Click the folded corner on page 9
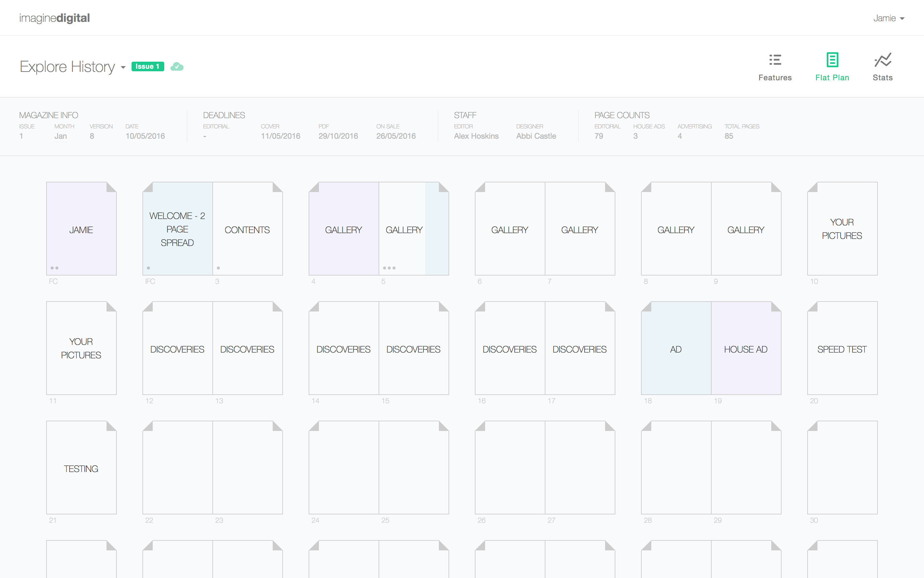This screenshot has height=578, width=924. tap(776, 187)
